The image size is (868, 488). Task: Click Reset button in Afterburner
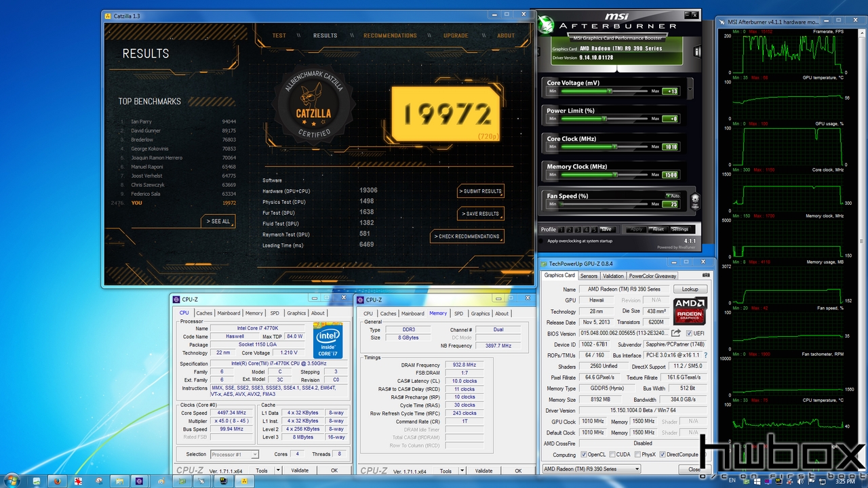(658, 229)
